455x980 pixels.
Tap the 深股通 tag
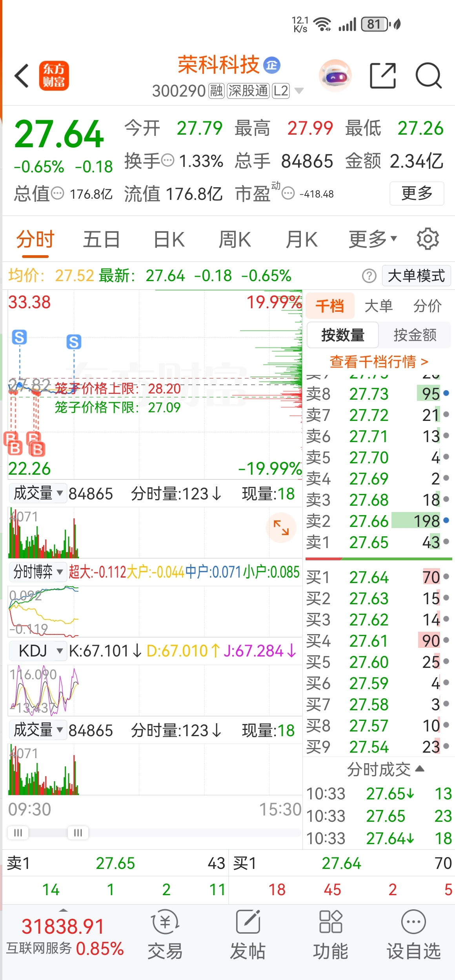tap(248, 91)
